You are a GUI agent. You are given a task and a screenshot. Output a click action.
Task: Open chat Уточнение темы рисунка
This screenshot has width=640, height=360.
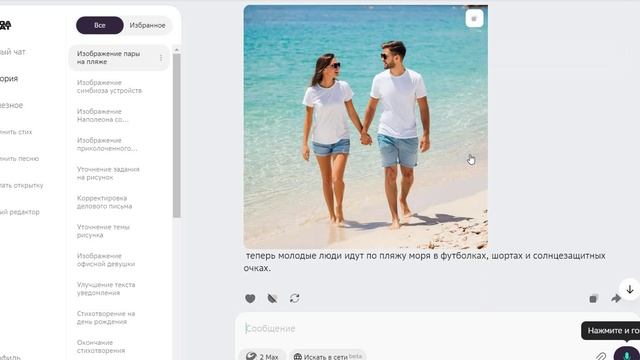(103, 231)
